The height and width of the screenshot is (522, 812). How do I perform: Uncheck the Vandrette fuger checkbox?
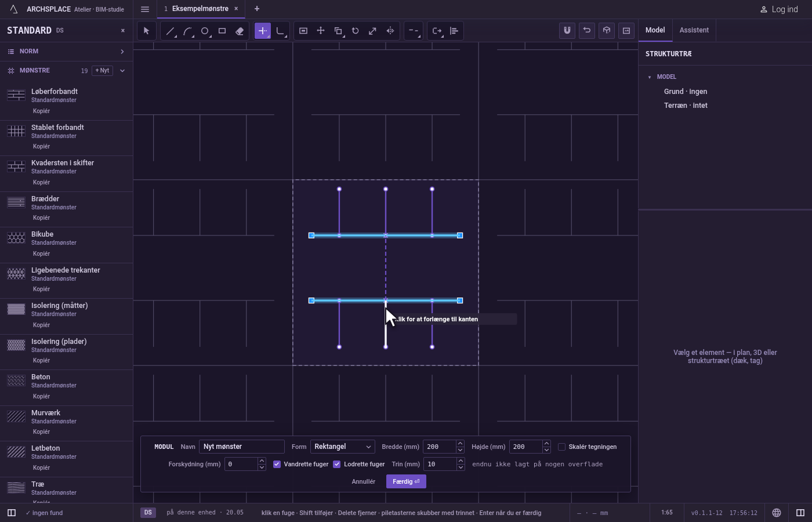277,464
